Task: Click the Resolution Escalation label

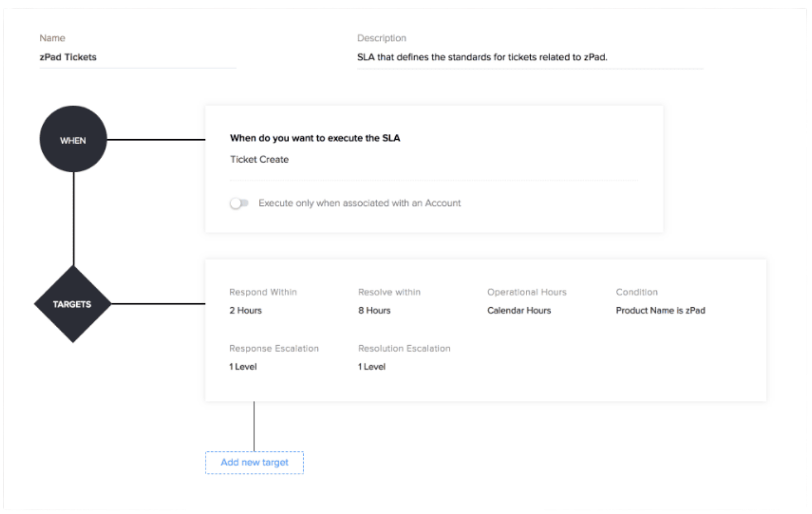Action: [404, 349]
